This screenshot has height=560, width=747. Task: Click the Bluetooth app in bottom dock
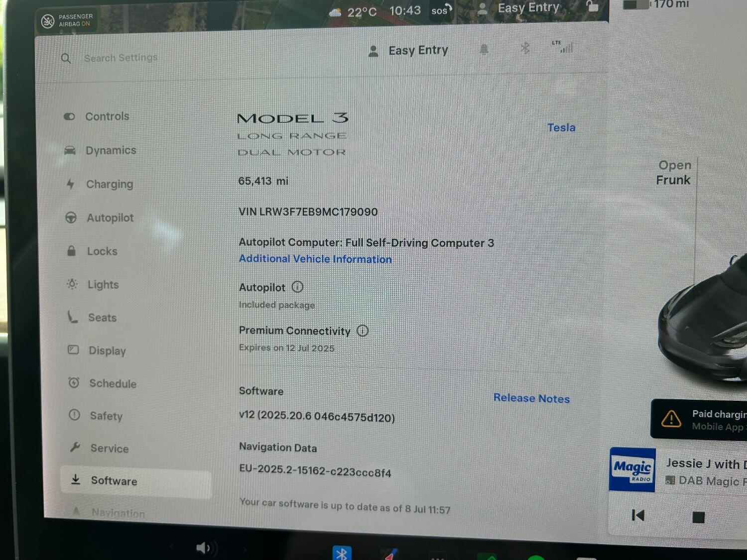pos(342,553)
